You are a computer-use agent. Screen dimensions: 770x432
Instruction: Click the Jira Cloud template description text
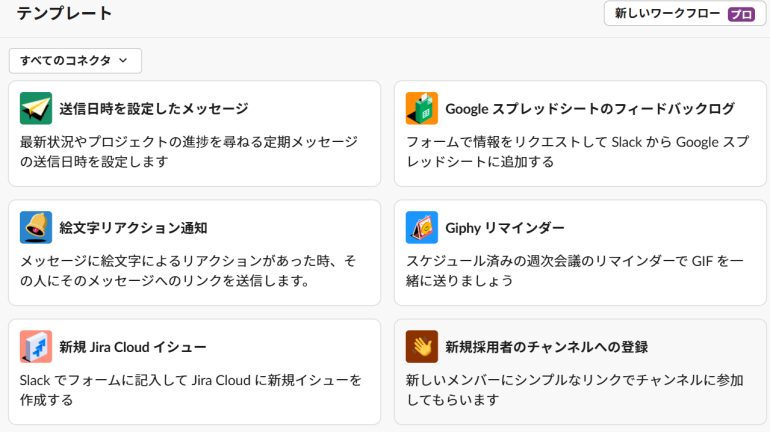point(190,389)
